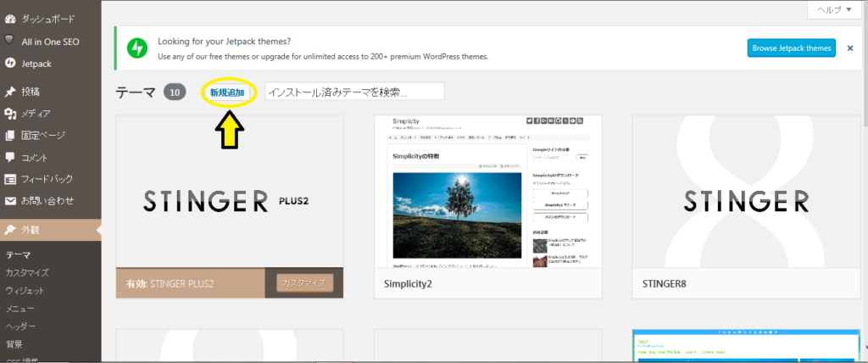Viewport: 868px width, 363px height.
Task: Open the Media library icon
Action: [x=10, y=114]
